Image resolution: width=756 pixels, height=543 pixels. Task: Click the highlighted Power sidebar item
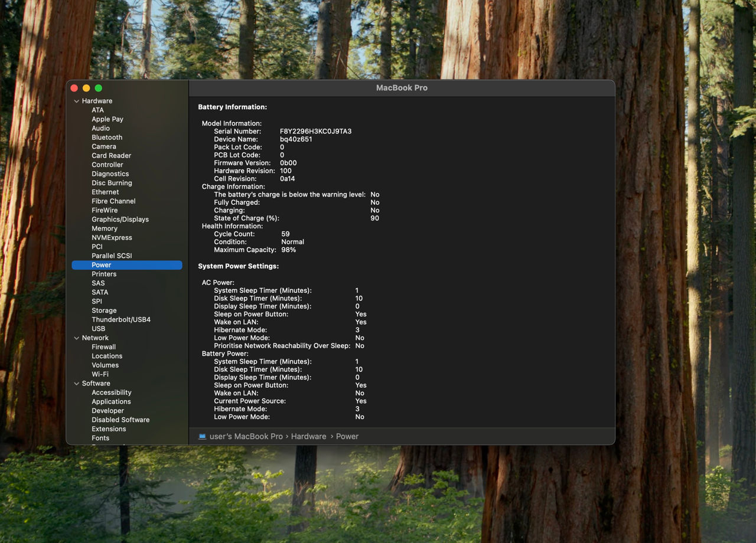point(127,265)
